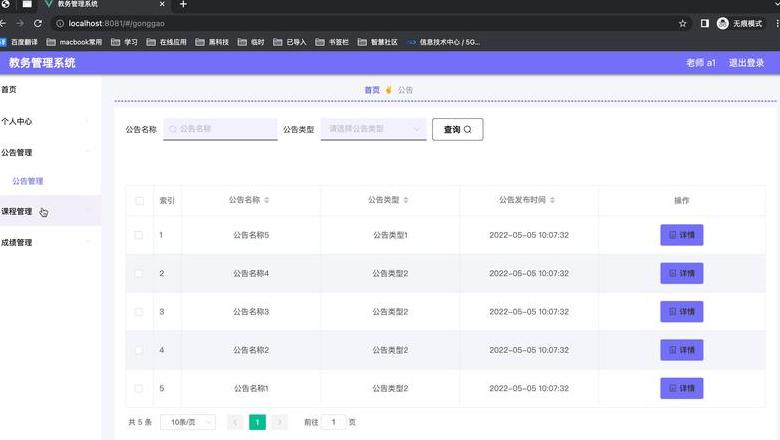Open 详情 for 公告名称3
Image resolution: width=780 pixels, height=440 pixels.
682,311
